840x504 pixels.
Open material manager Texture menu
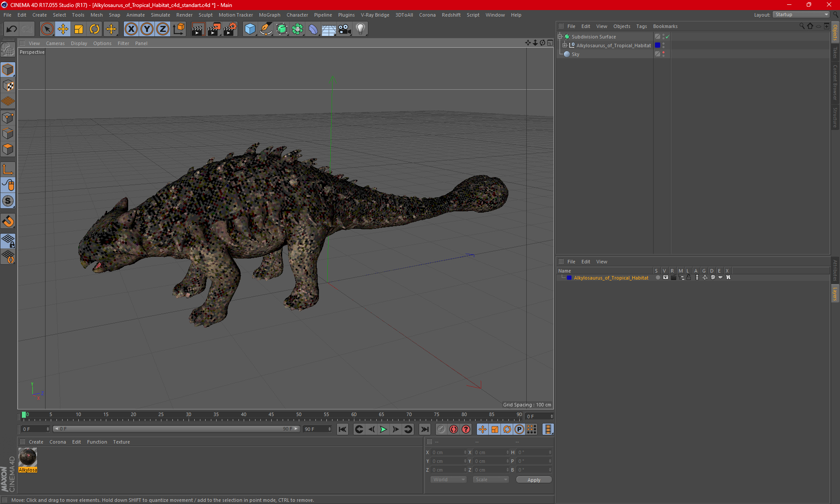coord(121,442)
